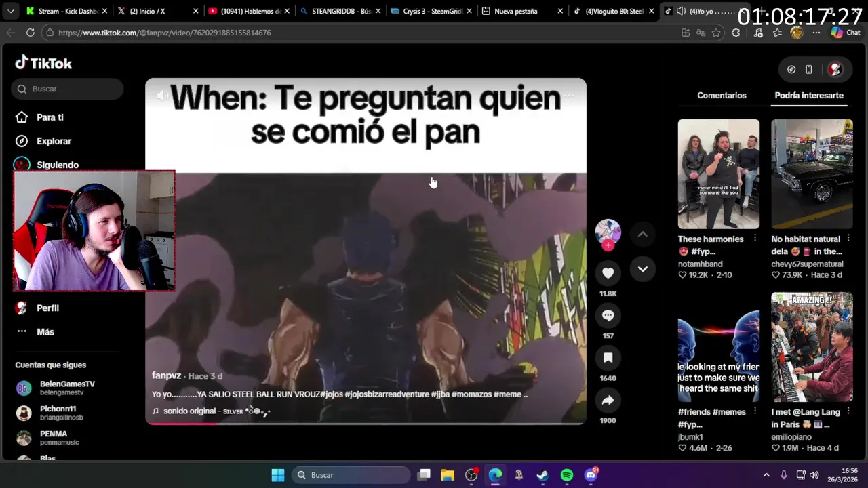Click the browser reload button
Screen dimensions: 868x488
click(x=30, y=33)
